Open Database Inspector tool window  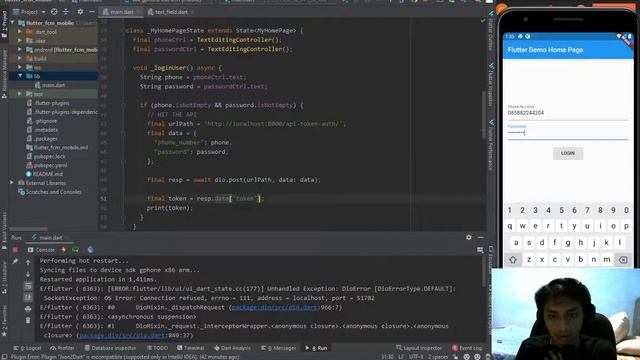(x=110, y=348)
